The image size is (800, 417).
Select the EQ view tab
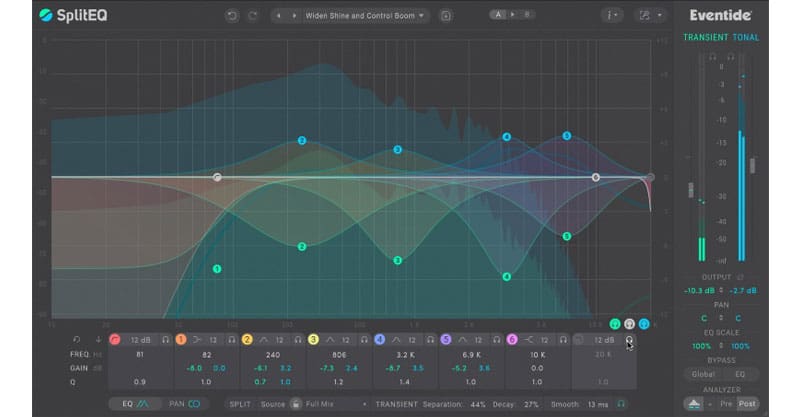(x=135, y=404)
